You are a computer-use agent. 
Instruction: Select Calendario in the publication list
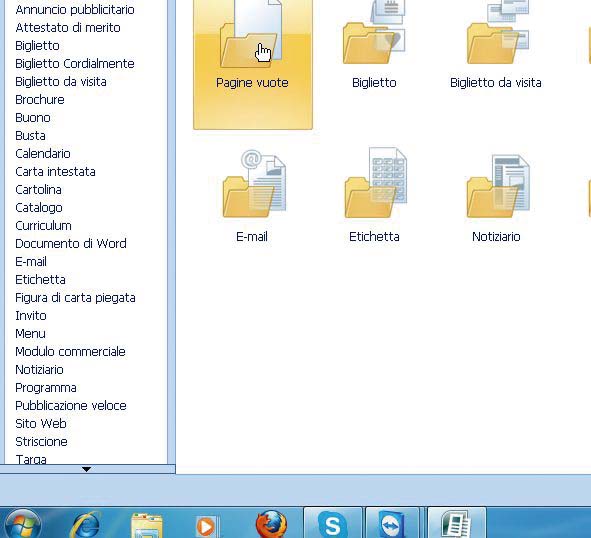[x=43, y=153]
